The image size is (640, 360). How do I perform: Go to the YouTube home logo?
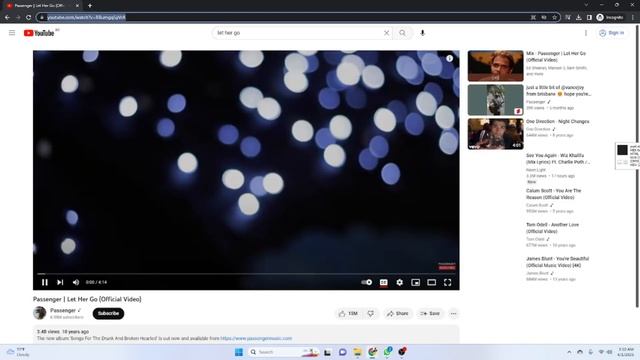tap(39, 33)
